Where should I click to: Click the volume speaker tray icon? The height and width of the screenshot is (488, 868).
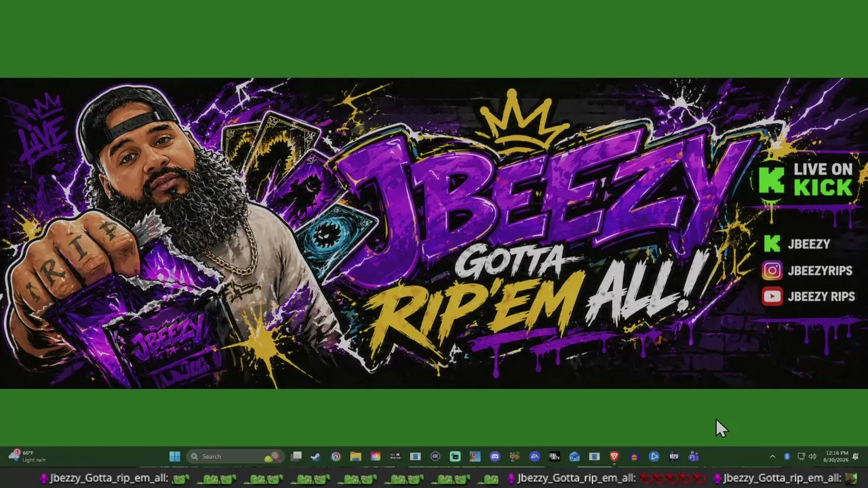tap(812, 457)
